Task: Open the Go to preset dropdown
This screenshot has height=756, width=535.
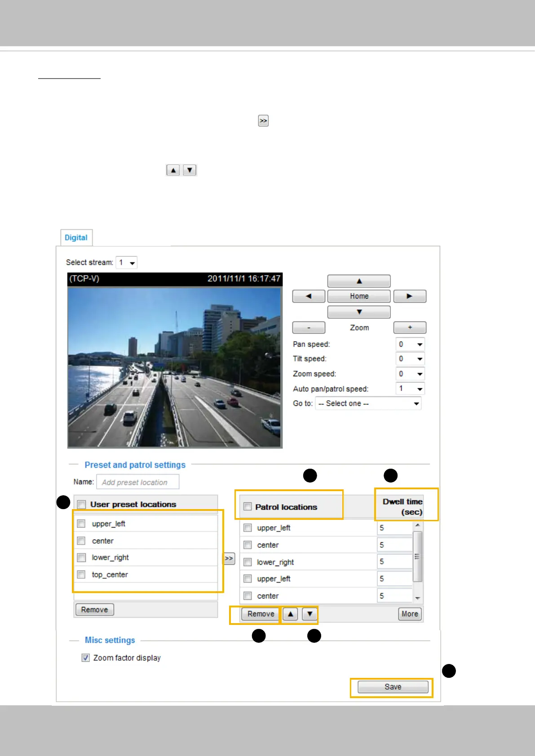Action: click(368, 404)
